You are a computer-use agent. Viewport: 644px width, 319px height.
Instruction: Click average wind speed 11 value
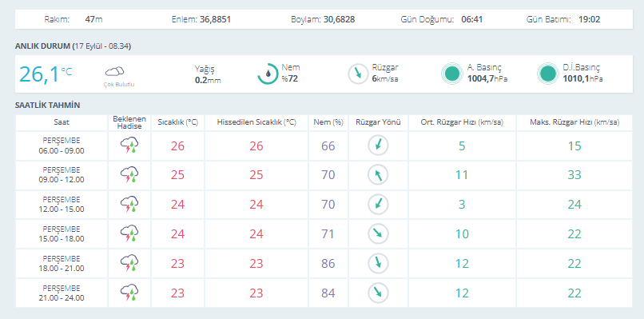[x=462, y=175]
